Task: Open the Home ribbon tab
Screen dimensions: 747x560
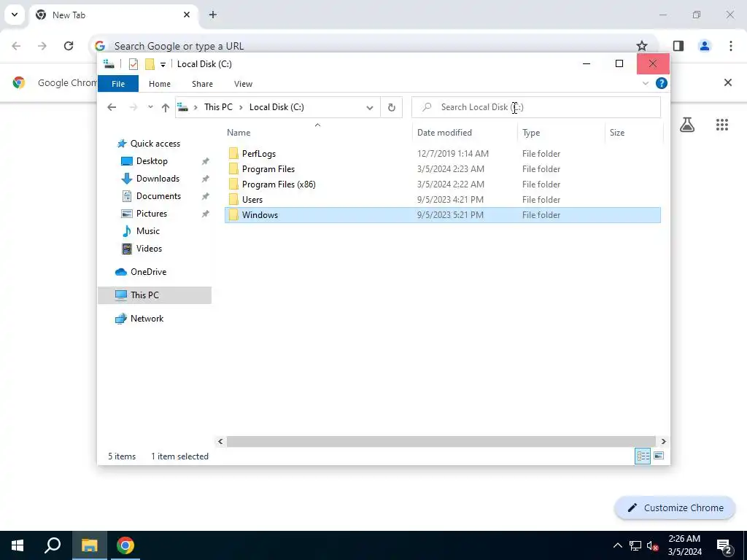Action: 160,84
